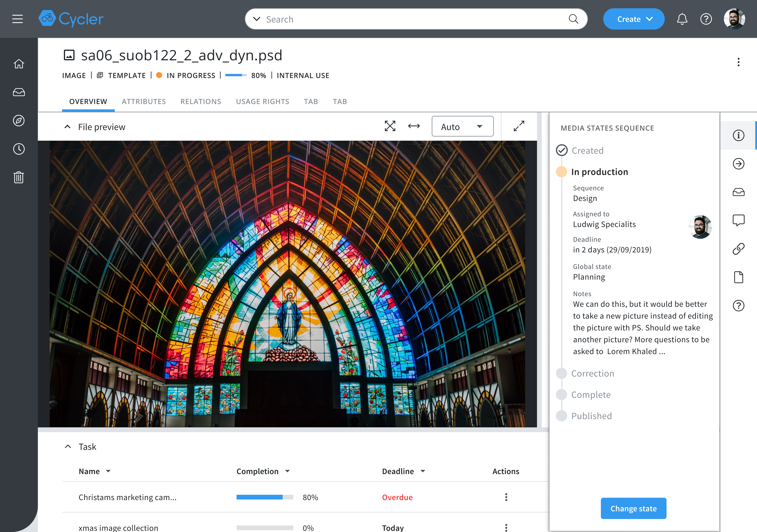The width and height of the screenshot is (757, 532).
Task: Open help using the question mark icon
Action: [706, 19]
